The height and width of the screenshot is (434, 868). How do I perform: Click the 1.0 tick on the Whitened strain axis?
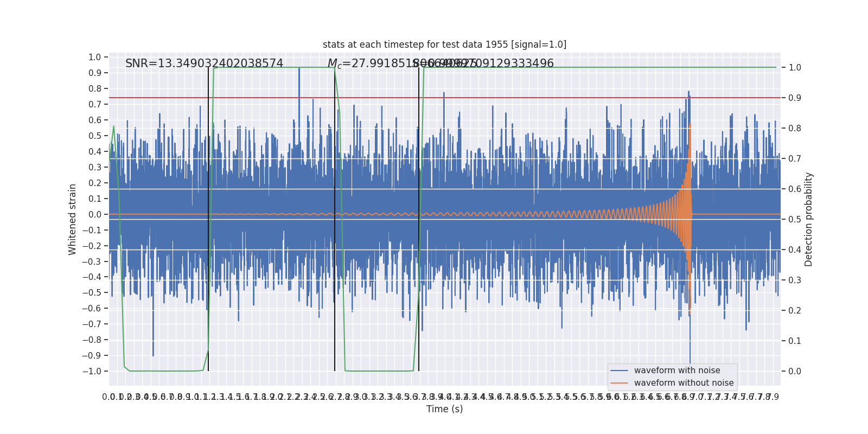point(94,57)
